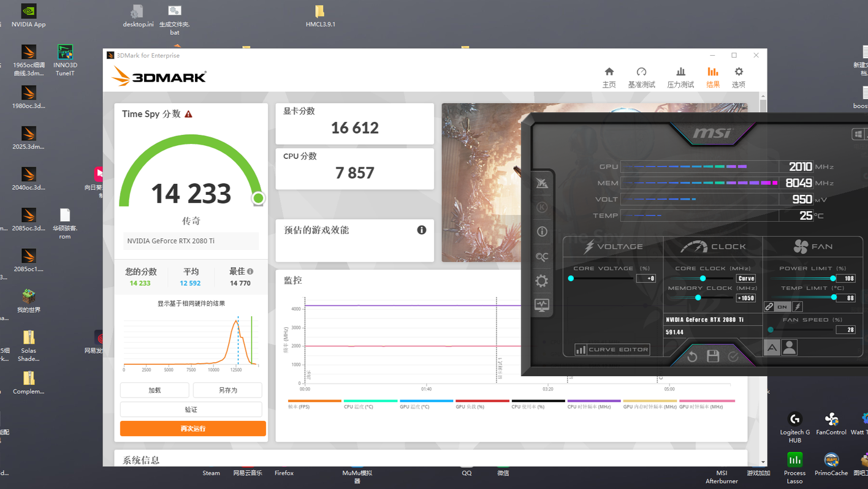
Task: Toggle the ON switch under Temp Limit
Action: tap(783, 306)
